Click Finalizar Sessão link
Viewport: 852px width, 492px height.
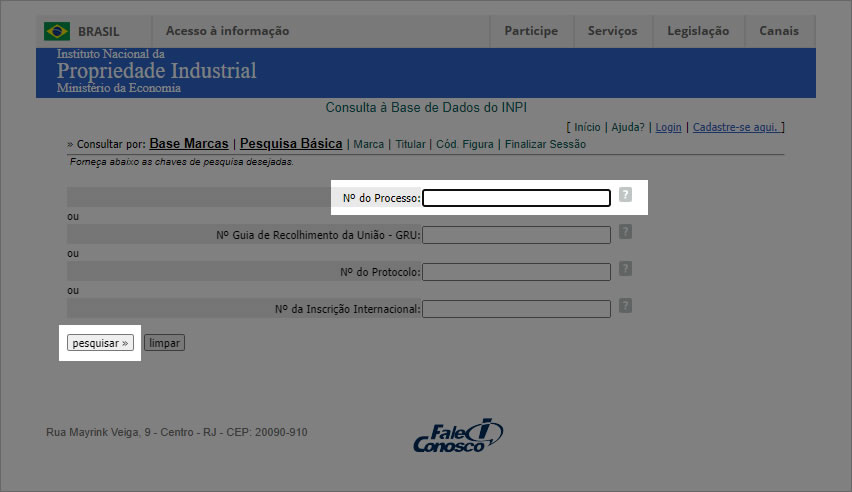(x=545, y=144)
